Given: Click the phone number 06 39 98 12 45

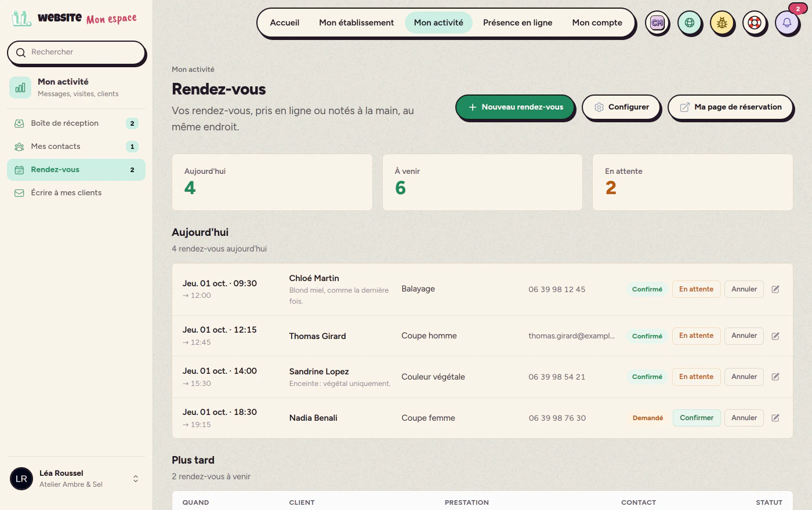Looking at the screenshot, I should pyautogui.click(x=557, y=289).
